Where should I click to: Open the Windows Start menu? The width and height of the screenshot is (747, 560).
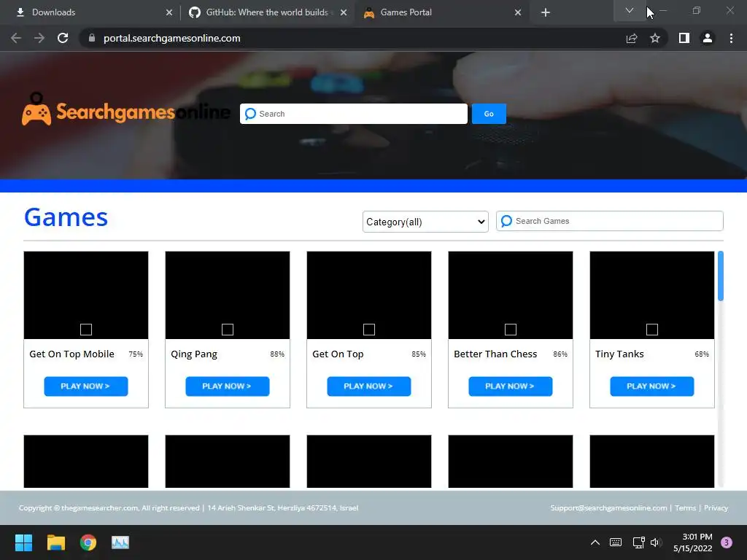coord(23,542)
